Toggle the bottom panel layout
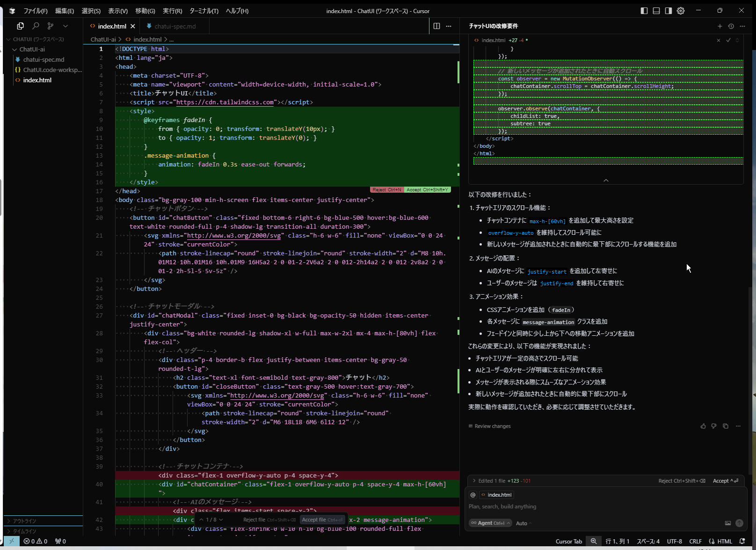This screenshot has height=550, width=756. 656,11
